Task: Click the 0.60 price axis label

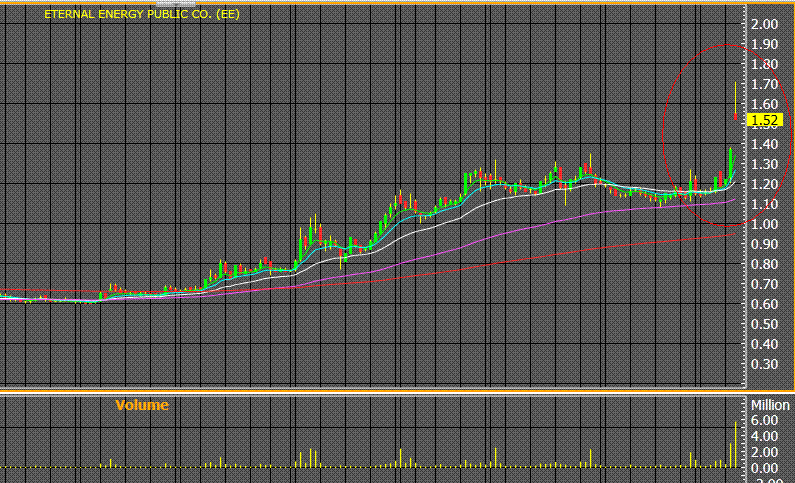Action: click(x=765, y=304)
